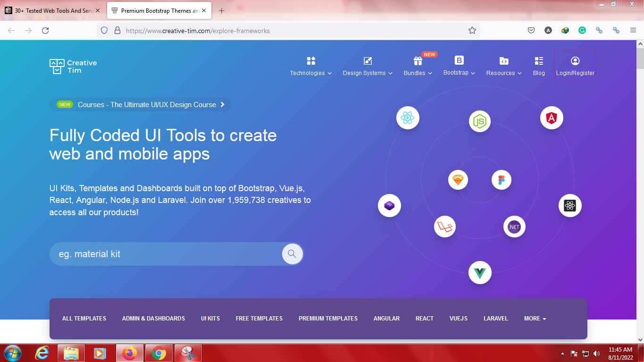Select the ADMIN & DASHBOARDS tab
This screenshot has height=362, width=644.
tap(153, 319)
